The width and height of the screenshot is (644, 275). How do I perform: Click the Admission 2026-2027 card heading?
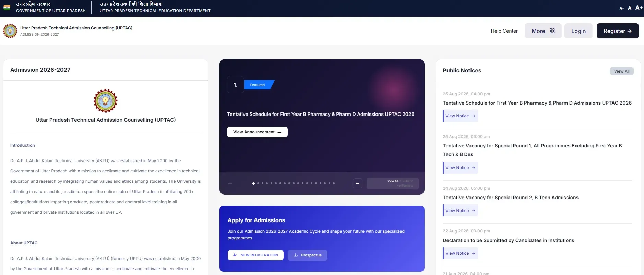point(40,70)
